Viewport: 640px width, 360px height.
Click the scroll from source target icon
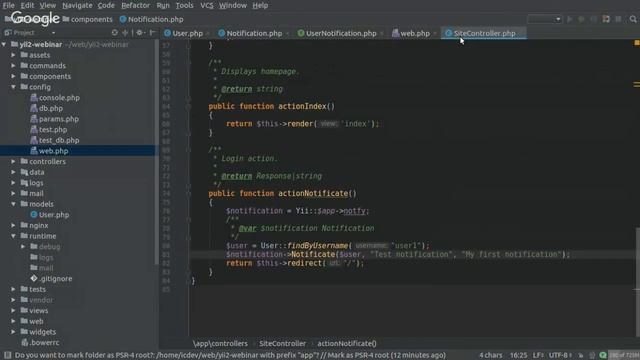(115, 33)
